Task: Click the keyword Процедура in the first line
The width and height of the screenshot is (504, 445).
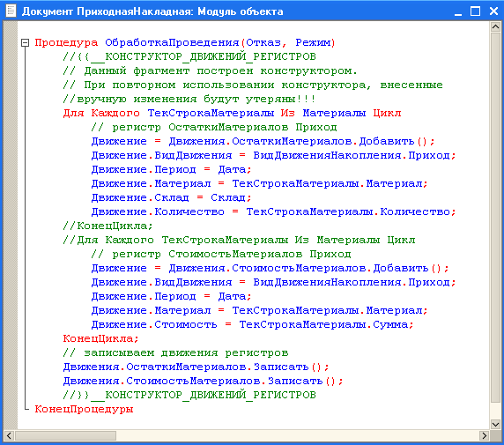Action: pyautogui.click(x=66, y=43)
